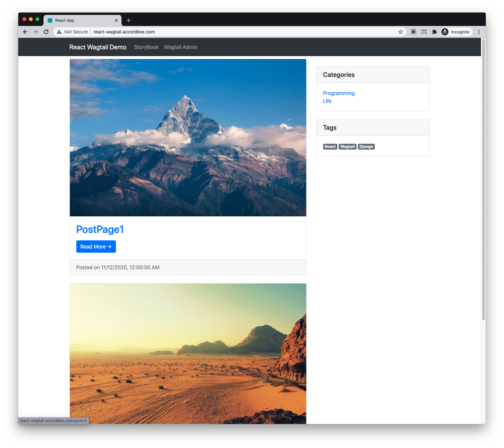Click the screenshot capture extension icon
Viewport: 504px width, 448px height.
click(x=424, y=32)
